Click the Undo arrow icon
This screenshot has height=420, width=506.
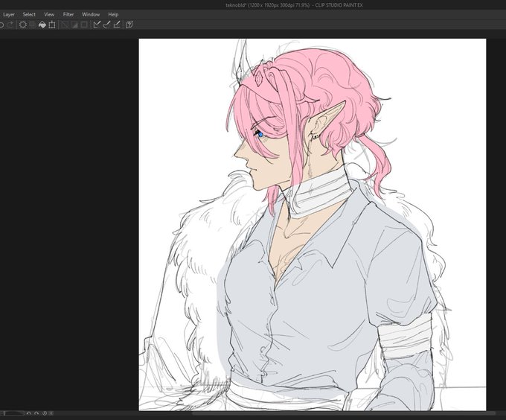1,25
